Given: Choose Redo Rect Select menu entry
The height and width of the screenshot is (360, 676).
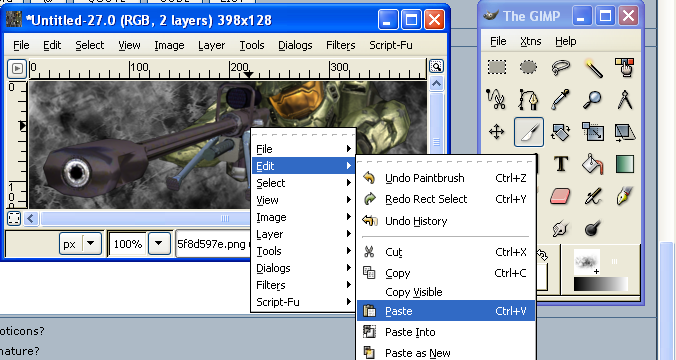Looking at the screenshot, I should click(446, 199).
